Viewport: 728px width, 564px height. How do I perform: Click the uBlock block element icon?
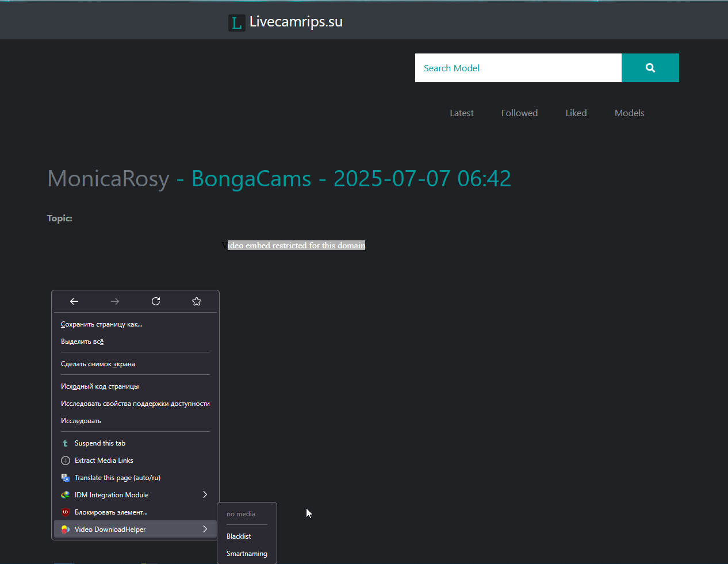(x=65, y=512)
